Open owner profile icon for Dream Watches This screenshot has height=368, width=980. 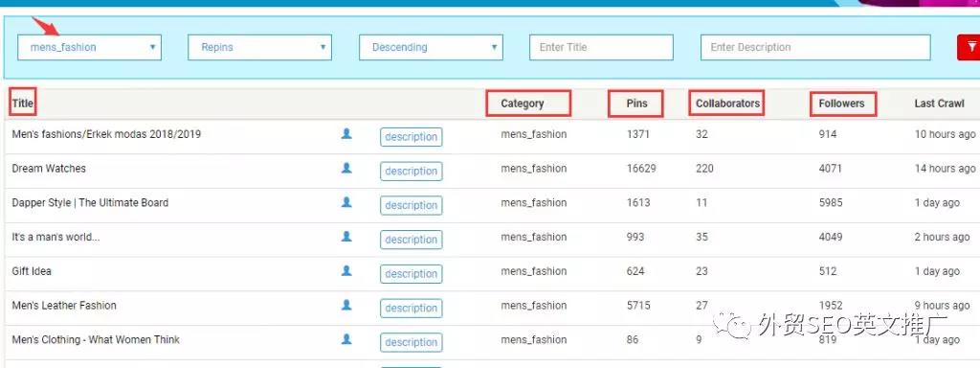pyautogui.click(x=346, y=168)
